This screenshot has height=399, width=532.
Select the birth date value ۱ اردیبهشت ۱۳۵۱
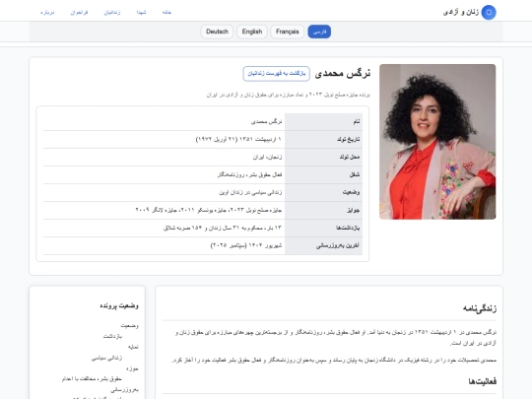click(238, 139)
